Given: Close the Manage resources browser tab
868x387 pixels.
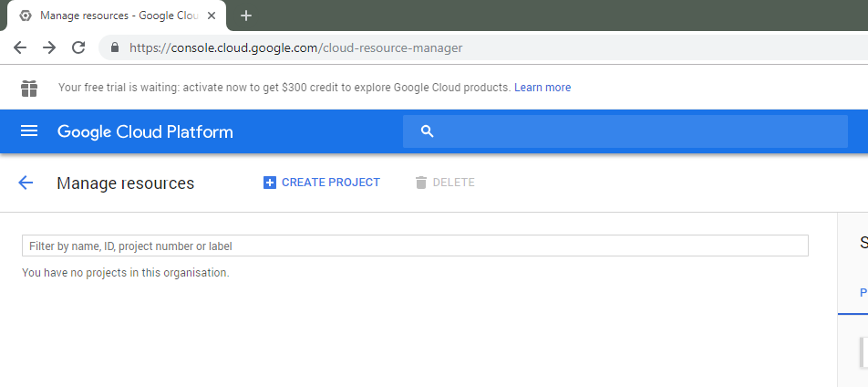Looking at the screenshot, I should (212, 16).
